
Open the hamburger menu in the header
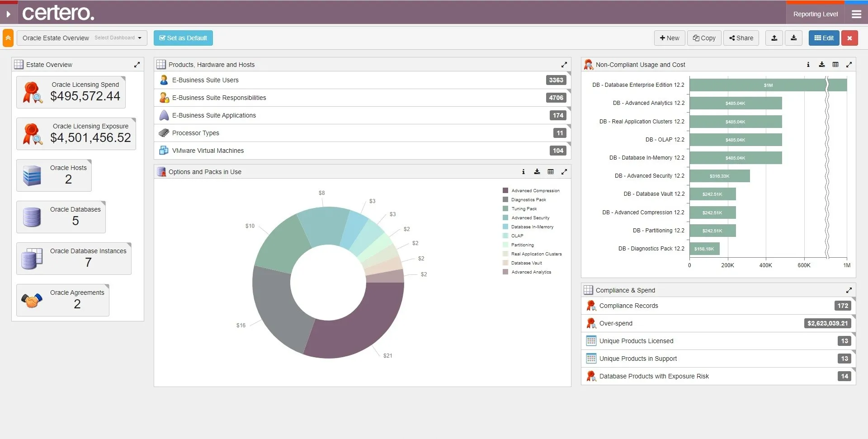tap(856, 14)
